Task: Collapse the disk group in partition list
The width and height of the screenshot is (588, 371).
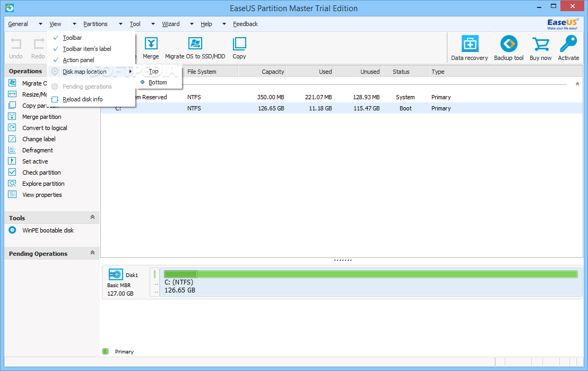Action: 577,84
